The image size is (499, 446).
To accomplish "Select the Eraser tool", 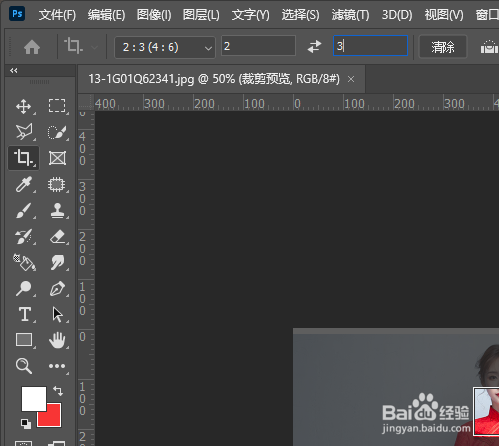I will pos(57,237).
